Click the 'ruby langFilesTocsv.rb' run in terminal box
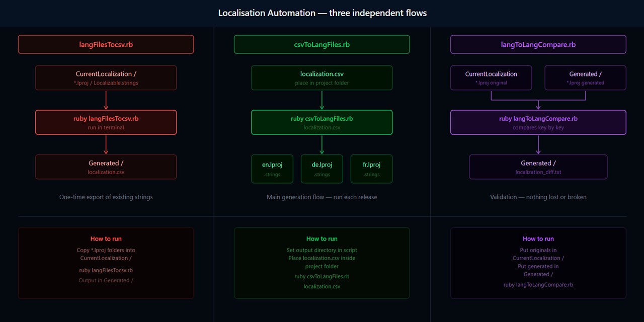 (106, 122)
